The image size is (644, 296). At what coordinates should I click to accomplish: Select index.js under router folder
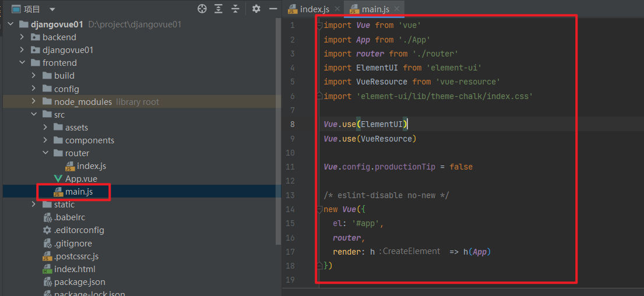91,166
